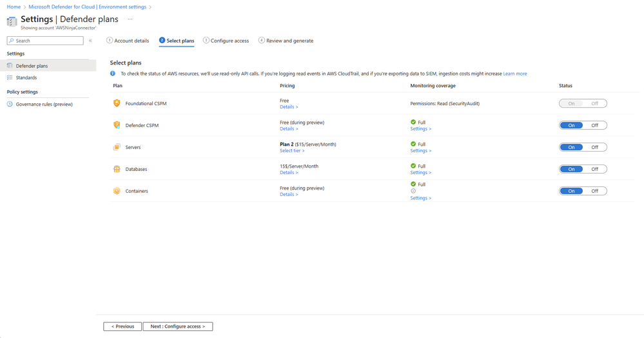The height and width of the screenshot is (338, 644).
Task: Click the Previous button
Action: [122, 326]
